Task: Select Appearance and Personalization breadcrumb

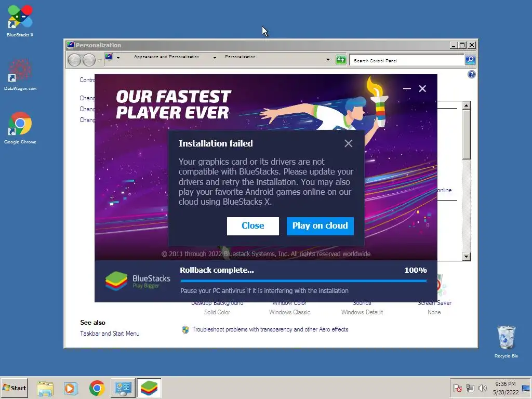Action: [166, 57]
